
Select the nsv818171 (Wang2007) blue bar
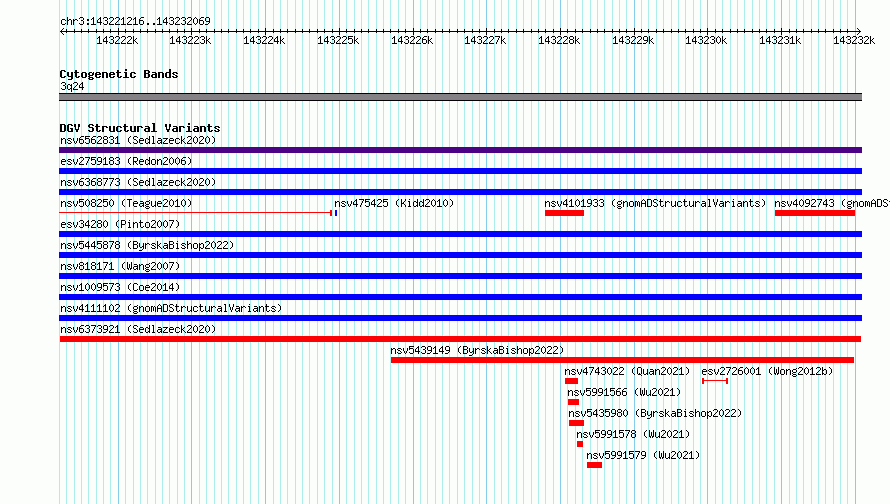tap(460, 276)
